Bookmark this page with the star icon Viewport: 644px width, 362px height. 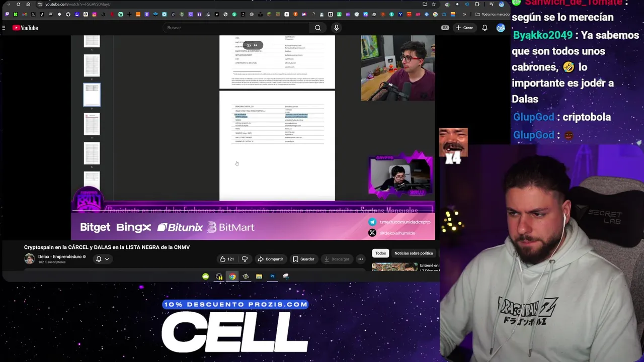(433, 4)
